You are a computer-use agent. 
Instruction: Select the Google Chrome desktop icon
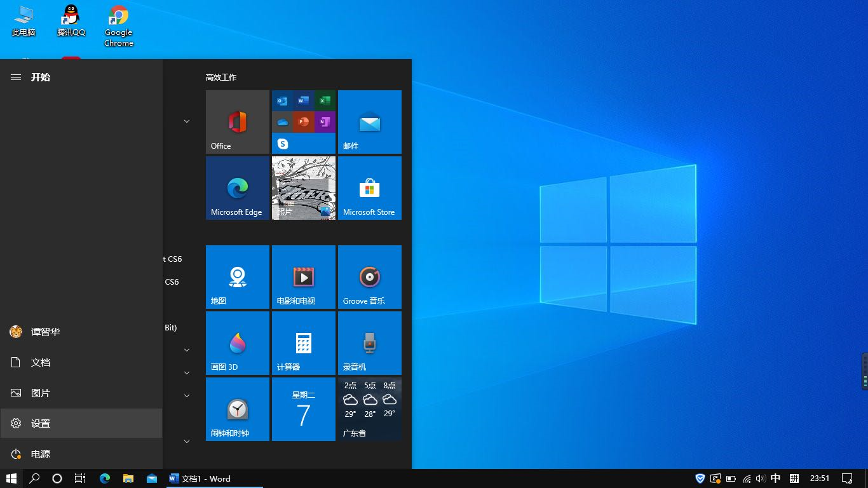click(x=119, y=26)
